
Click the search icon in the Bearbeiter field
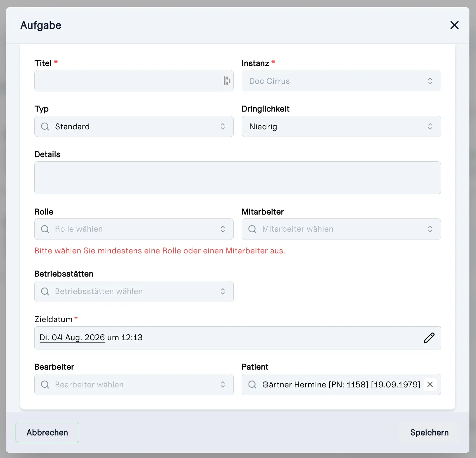45,384
